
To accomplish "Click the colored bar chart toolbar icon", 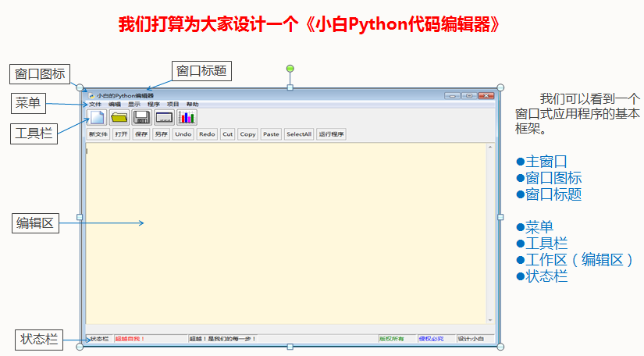I will pyautogui.click(x=187, y=117).
